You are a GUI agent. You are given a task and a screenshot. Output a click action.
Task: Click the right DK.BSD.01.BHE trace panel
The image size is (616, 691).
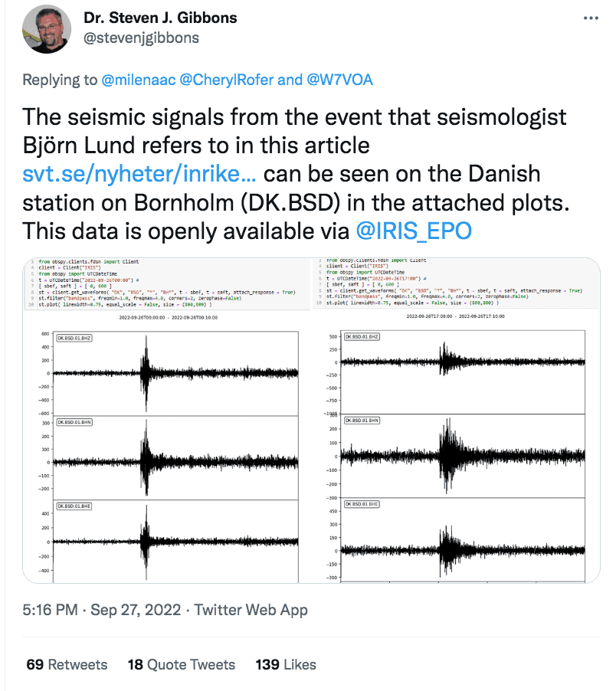463,539
